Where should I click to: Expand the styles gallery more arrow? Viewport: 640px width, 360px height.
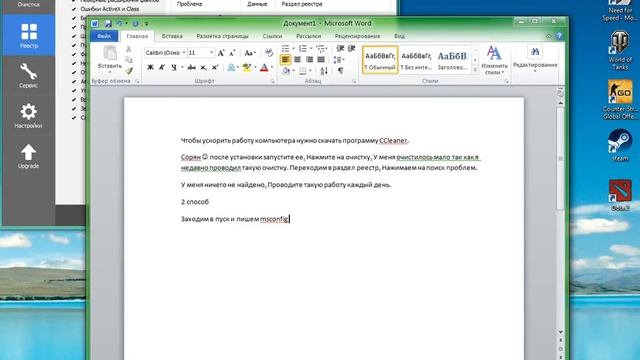point(475,71)
